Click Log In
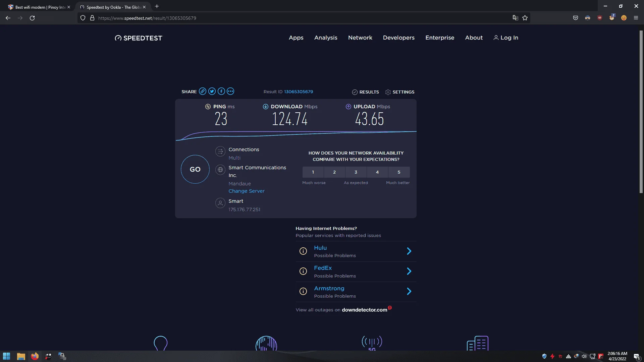Viewport: 644px width, 362px height. pyautogui.click(x=506, y=38)
